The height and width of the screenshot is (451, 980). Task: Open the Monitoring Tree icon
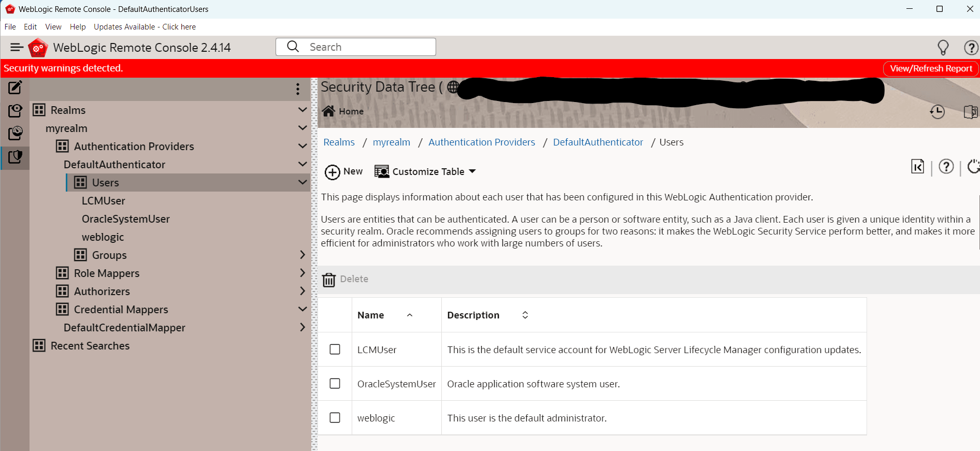click(15, 134)
